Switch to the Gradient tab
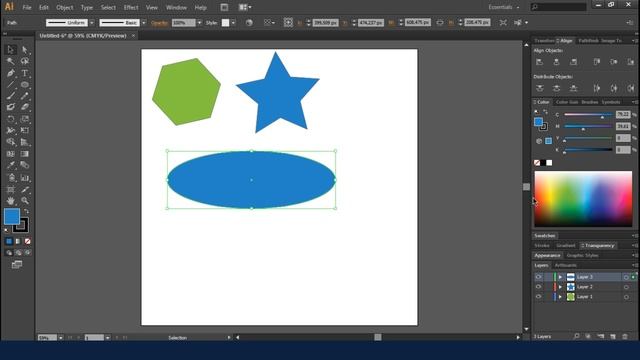 tap(565, 246)
